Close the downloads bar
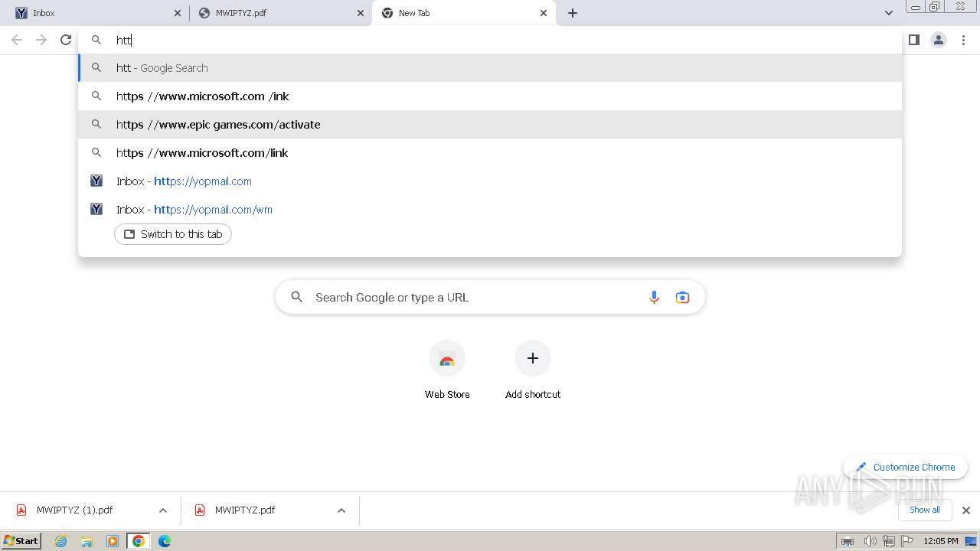Viewport: 980px width, 551px height. point(966,510)
